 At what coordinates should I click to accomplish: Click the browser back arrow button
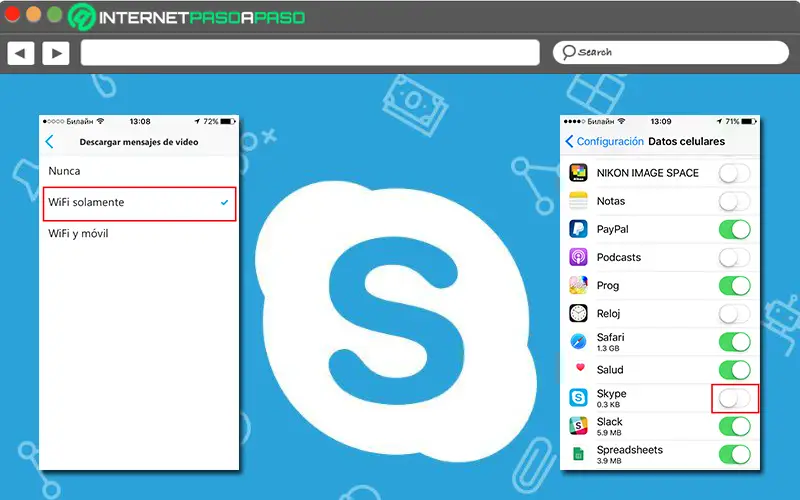pyautogui.click(x=20, y=53)
